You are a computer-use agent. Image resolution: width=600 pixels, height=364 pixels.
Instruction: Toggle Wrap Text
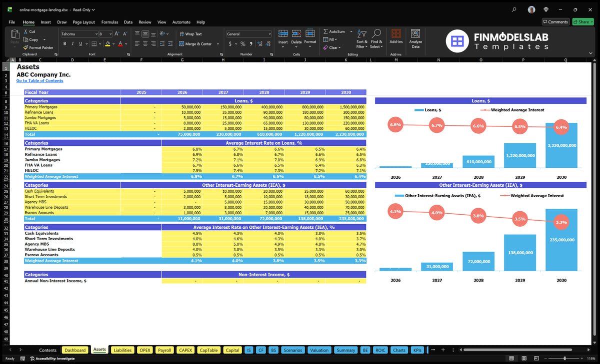pyautogui.click(x=190, y=34)
